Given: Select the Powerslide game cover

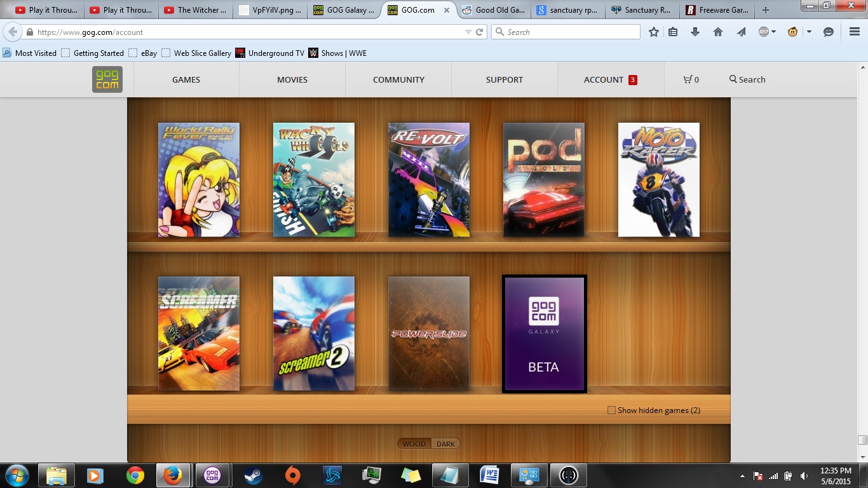Looking at the screenshot, I should (429, 334).
